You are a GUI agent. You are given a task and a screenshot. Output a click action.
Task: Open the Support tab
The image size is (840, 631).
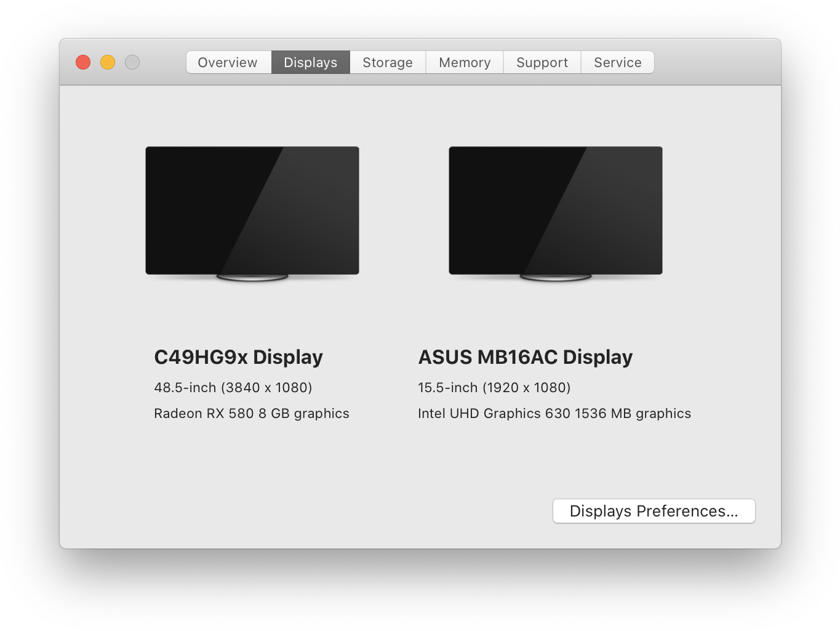[x=542, y=62]
